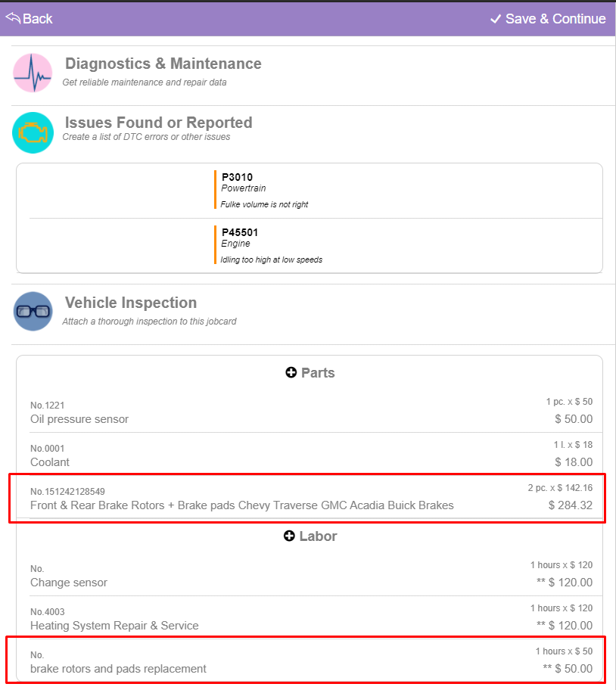
Task: Click the plus icon beside Labor
Action: 290,536
